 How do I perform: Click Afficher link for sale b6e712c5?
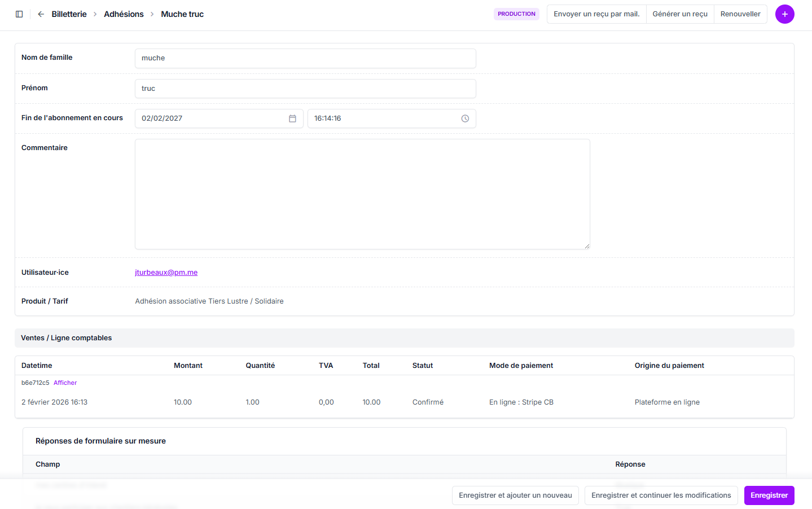pos(65,383)
